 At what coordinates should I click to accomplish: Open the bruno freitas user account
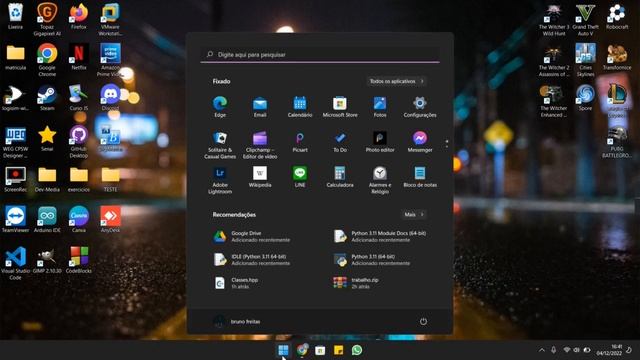pos(237,321)
